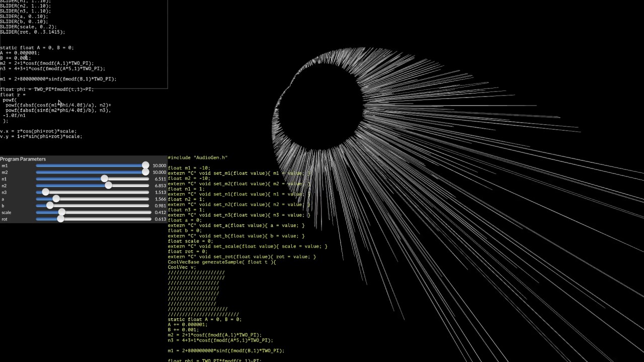
Task: Click the 0.613 rot value
Action: tap(160, 219)
